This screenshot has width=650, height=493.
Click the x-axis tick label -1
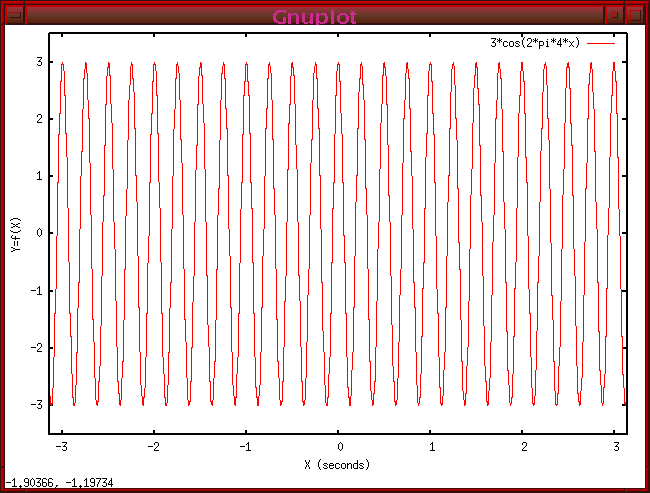pos(245,447)
